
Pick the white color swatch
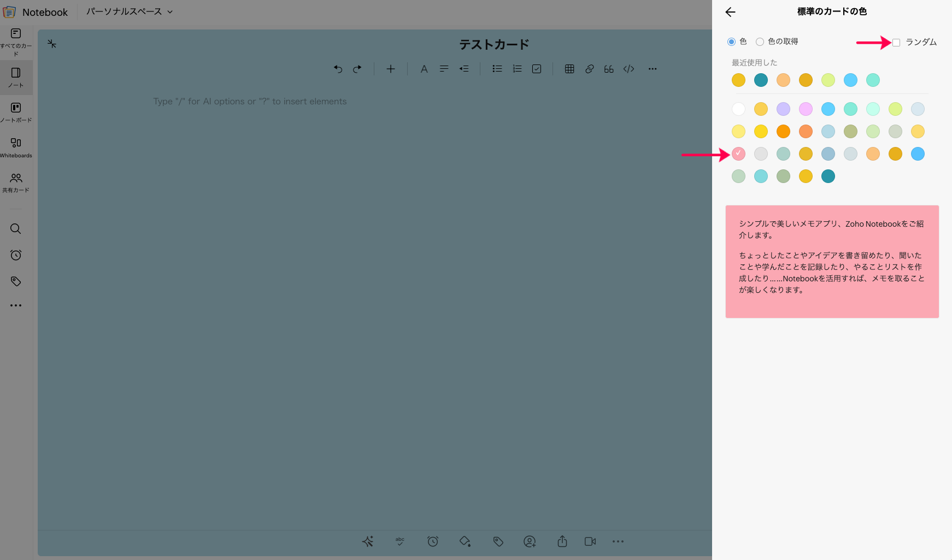point(738,109)
